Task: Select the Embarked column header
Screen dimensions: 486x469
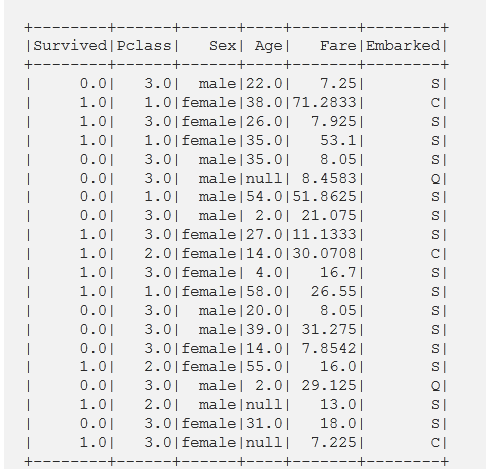Action: 403,46
